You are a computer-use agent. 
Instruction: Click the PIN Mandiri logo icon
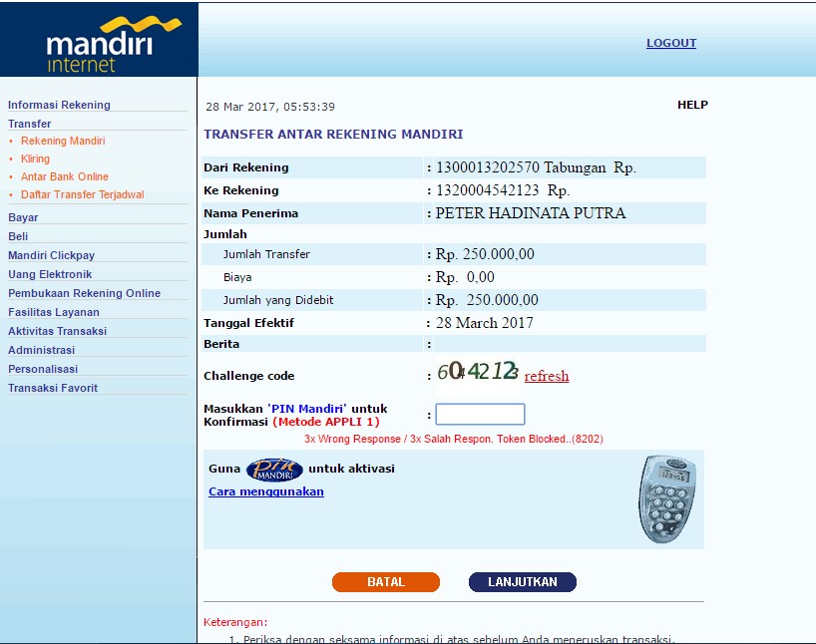(x=274, y=470)
